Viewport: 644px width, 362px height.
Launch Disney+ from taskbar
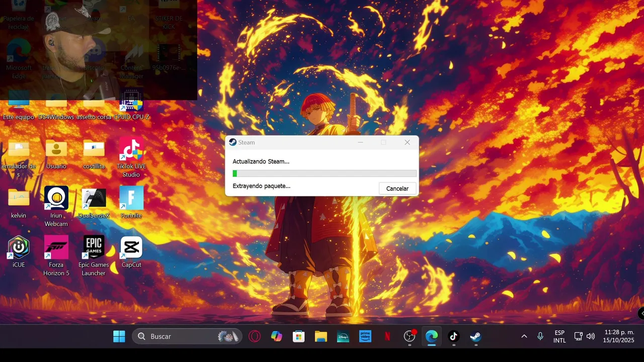point(343,336)
